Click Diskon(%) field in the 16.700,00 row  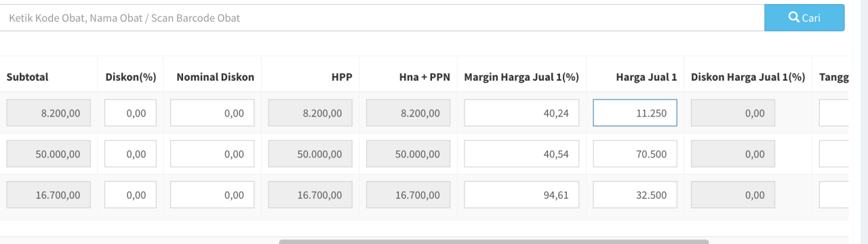click(130, 195)
